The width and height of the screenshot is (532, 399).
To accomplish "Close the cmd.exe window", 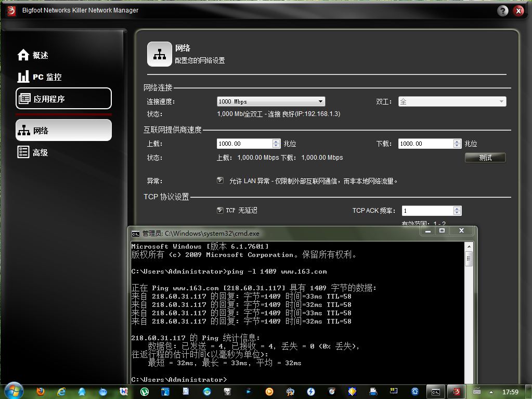I will pos(461,231).
